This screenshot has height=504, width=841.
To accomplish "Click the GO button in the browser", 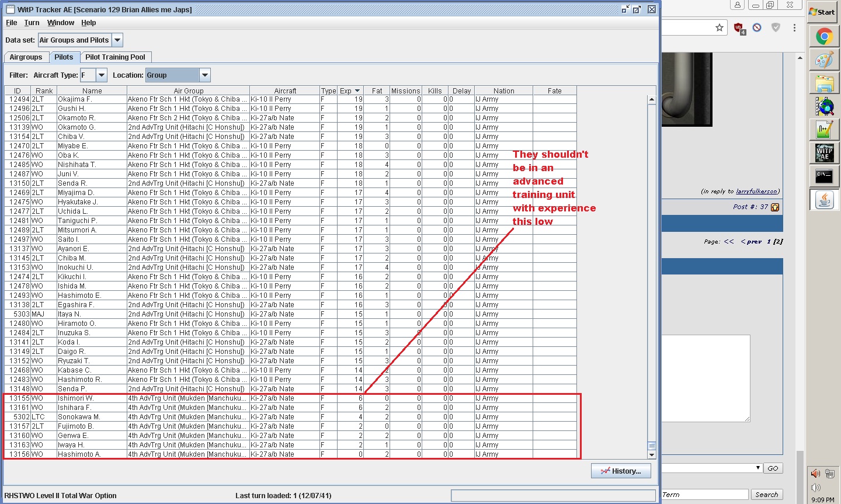I will click(773, 468).
